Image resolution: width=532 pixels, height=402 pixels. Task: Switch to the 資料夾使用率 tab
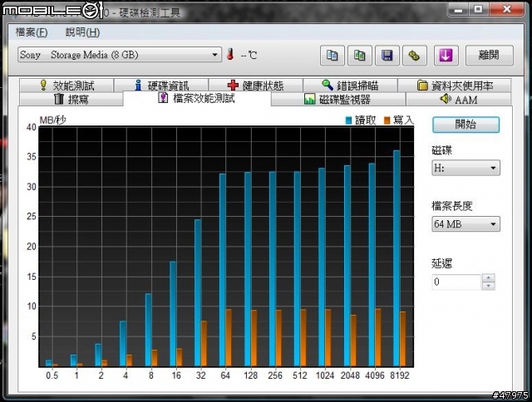click(x=455, y=85)
